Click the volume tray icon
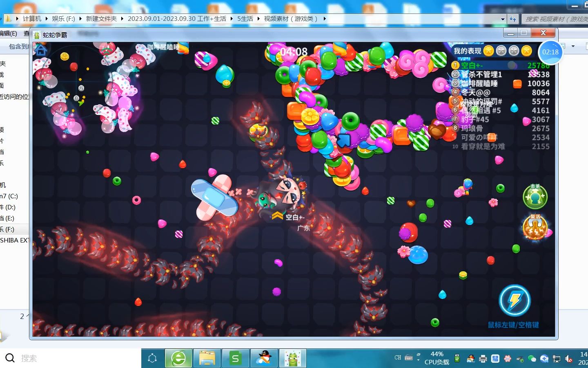 click(569, 359)
